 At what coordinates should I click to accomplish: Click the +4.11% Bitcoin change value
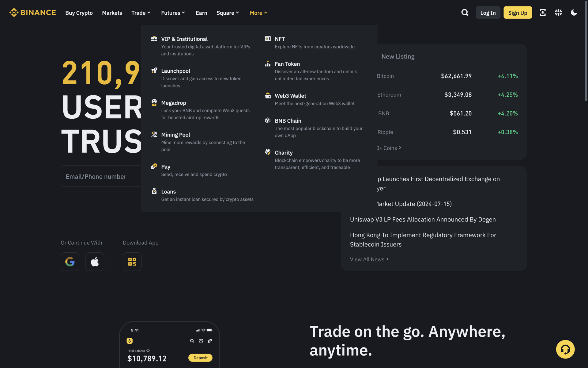coord(507,76)
